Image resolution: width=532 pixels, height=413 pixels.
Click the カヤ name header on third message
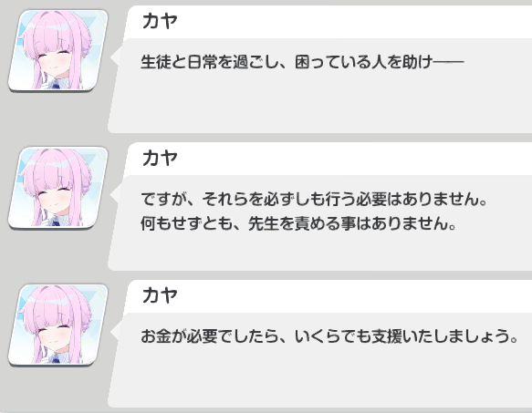pyautogui.click(x=160, y=295)
